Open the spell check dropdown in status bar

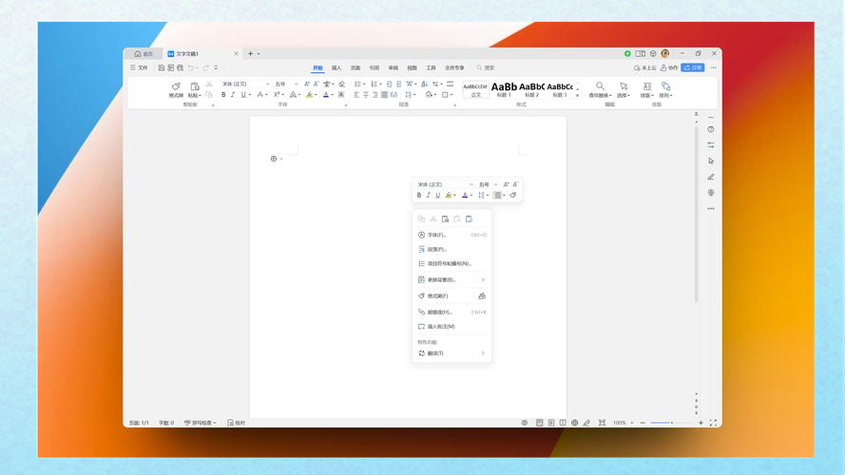(x=214, y=423)
